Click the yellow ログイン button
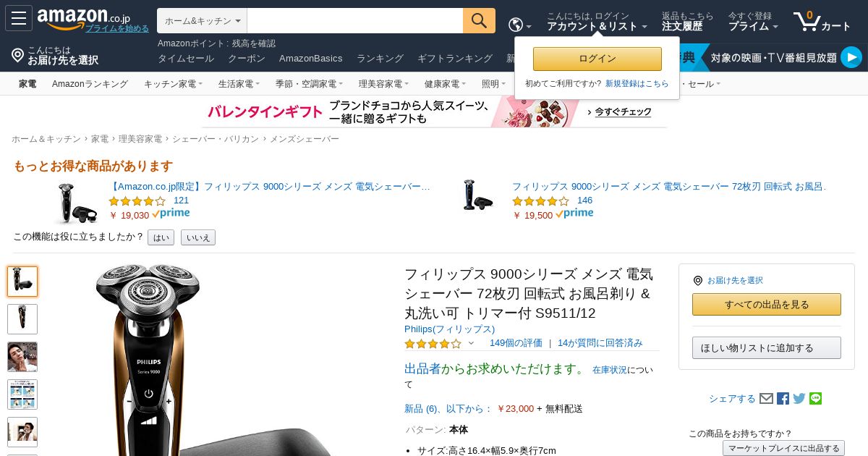This screenshot has height=456, width=868. coord(597,59)
